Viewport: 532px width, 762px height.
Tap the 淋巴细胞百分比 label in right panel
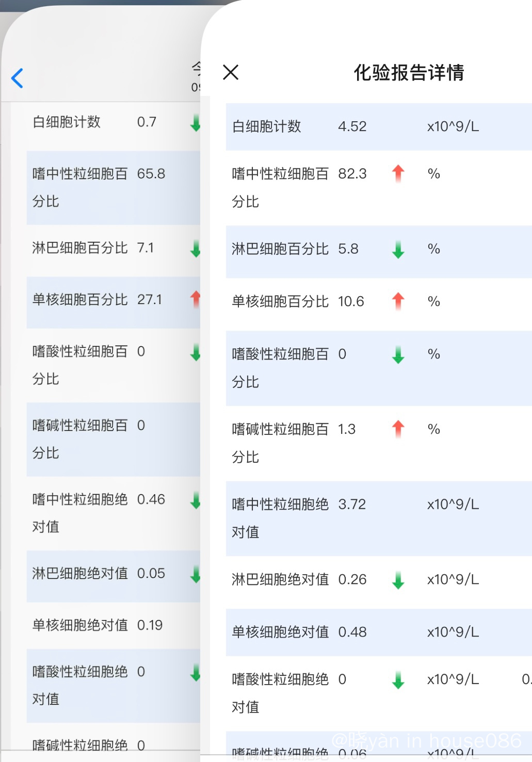[280, 249]
